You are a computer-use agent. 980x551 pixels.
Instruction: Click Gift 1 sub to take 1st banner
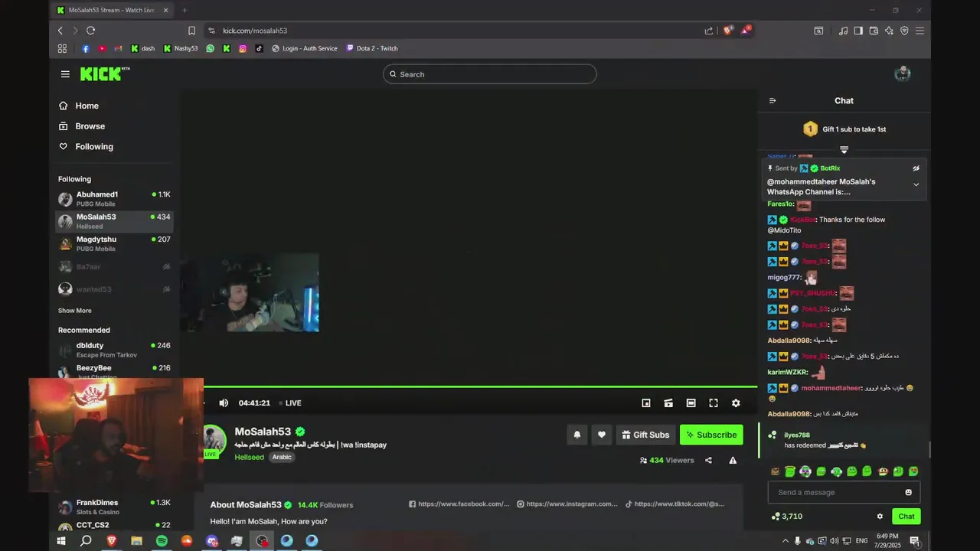(844, 129)
